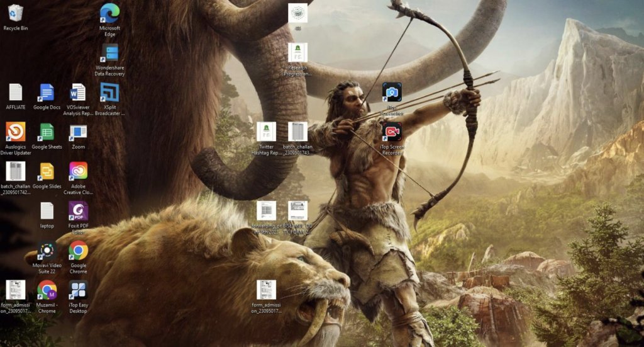Image resolution: width=644 pixels, height=347 pixels.
Task: Select the Wondershare Data Recovery shortcut
Action: pyautogui.click(x=109, y=60)
